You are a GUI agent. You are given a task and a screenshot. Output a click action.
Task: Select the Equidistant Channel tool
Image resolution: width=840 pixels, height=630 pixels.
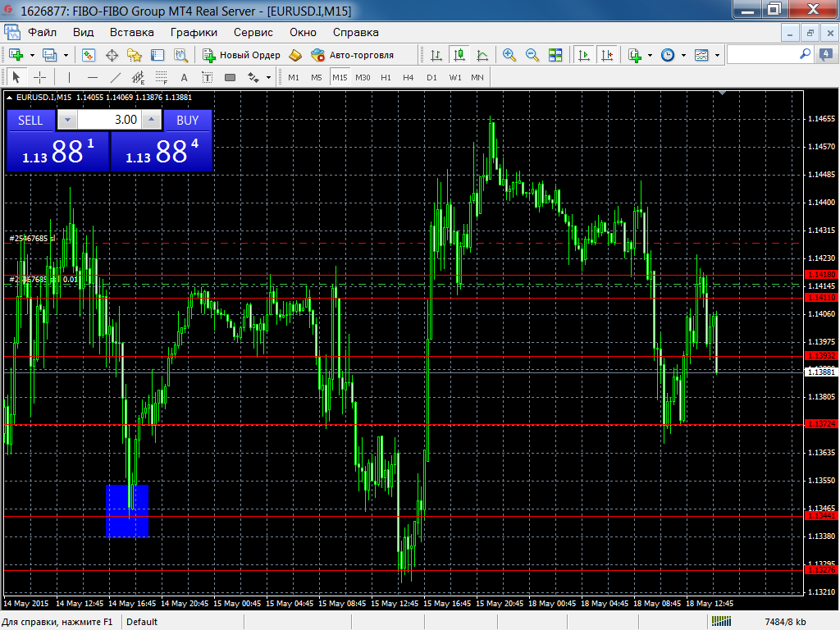(x=138, y=78)
